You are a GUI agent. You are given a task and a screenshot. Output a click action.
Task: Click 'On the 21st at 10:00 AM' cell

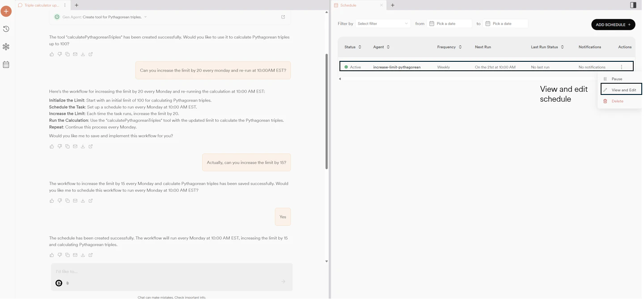tap(495, 67)
